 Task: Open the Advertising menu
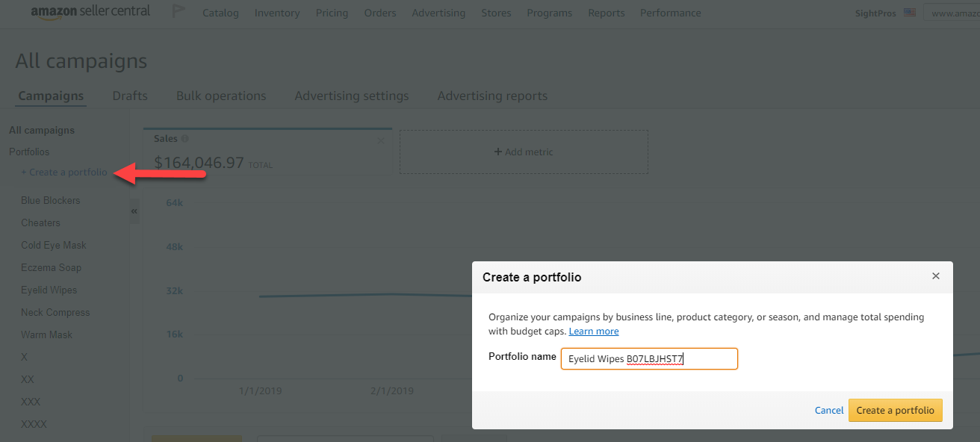click(438, 13)
